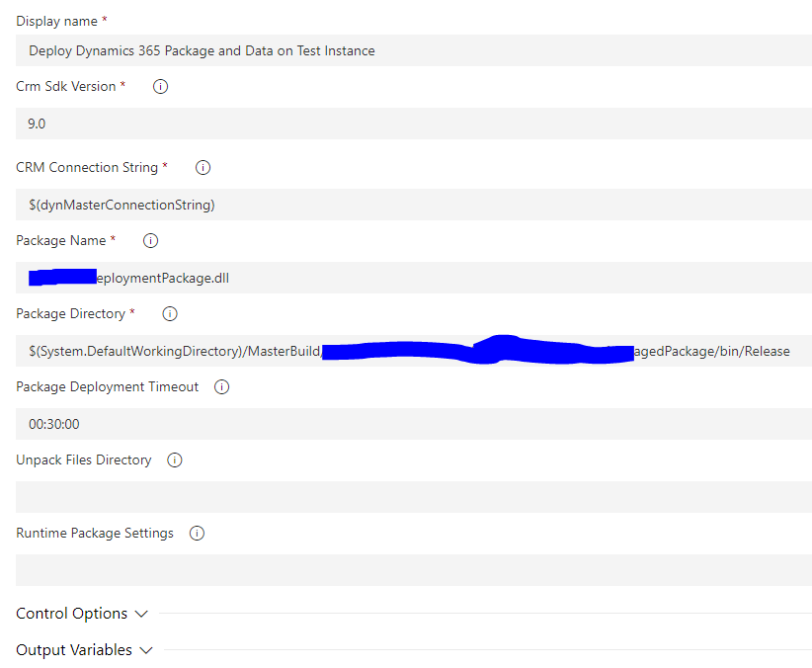Open the Crm Sdk Version info tooltip

click(159, 86)
